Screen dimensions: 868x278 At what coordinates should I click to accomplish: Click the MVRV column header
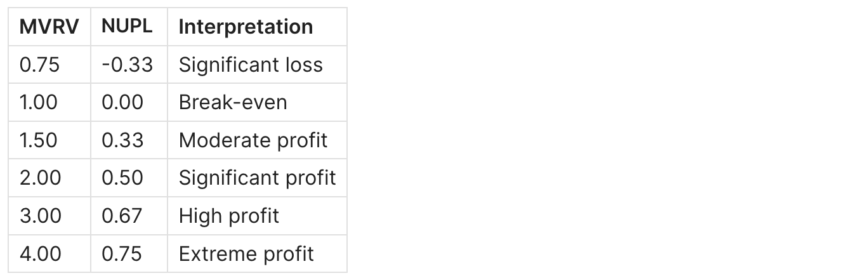pos(49,27)
